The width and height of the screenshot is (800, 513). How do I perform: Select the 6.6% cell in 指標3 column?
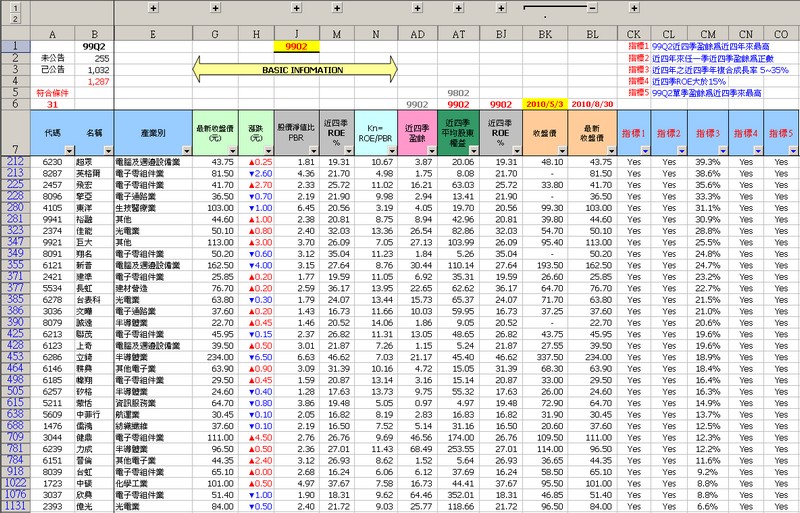tap(708, 506)
